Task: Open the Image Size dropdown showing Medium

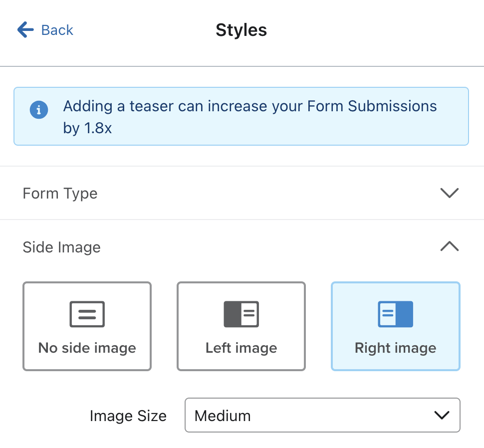Action: [322, 415]
